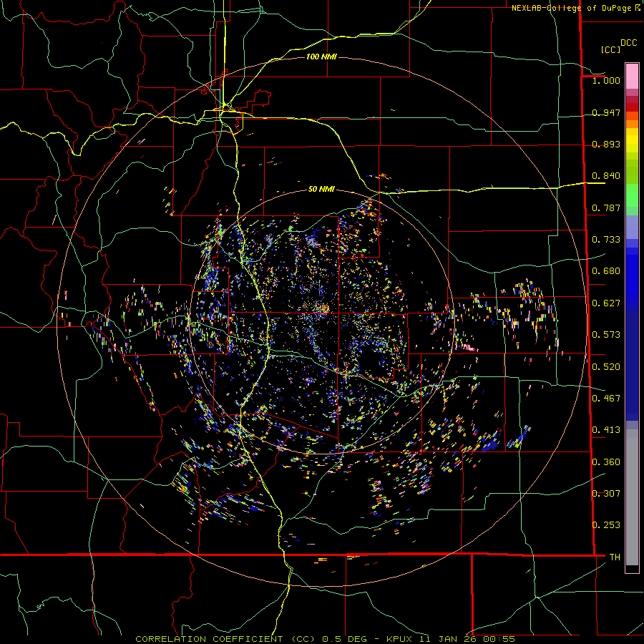Click the 0.840 scale value
Viewport: 644px width, 644px height.
coord(606,176)
